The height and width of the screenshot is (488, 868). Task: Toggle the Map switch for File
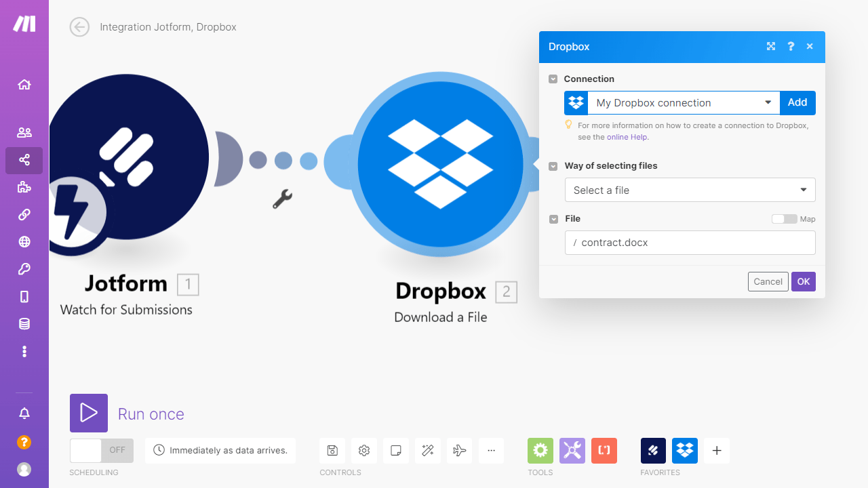coord(785,219)
